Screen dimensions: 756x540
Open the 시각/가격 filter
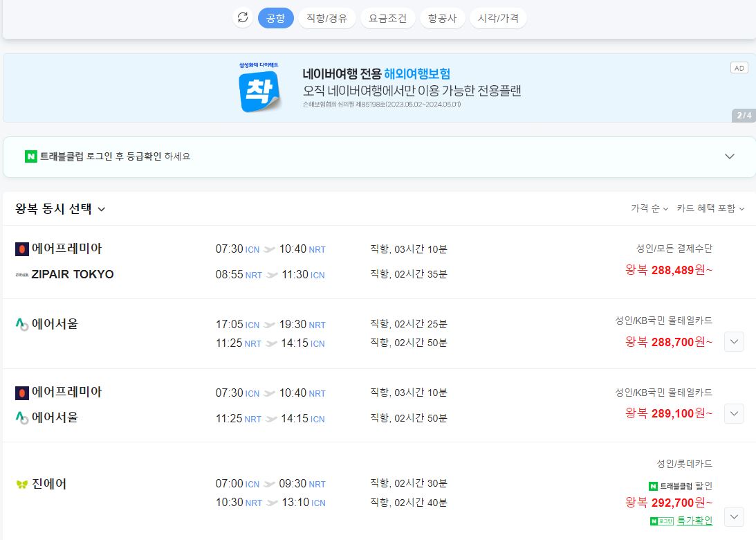[498, 18]
